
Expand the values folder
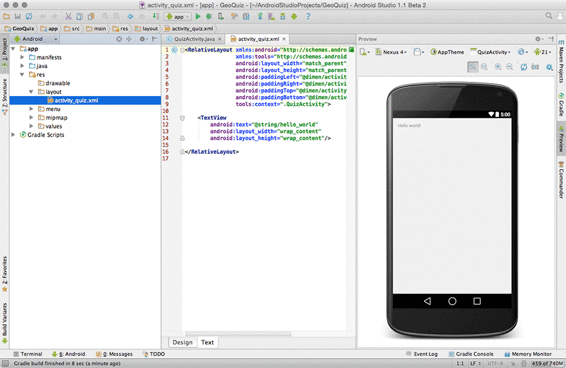[31, 126]
